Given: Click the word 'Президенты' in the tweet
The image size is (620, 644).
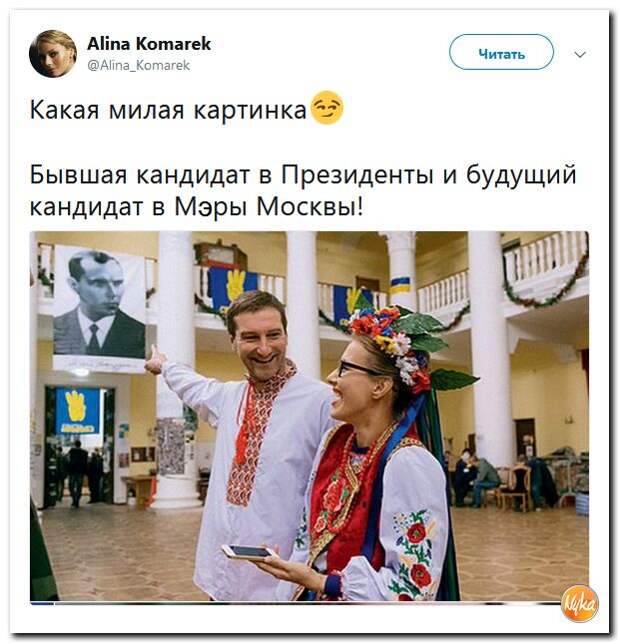Looking at the screenshot, I should [357, 174].
